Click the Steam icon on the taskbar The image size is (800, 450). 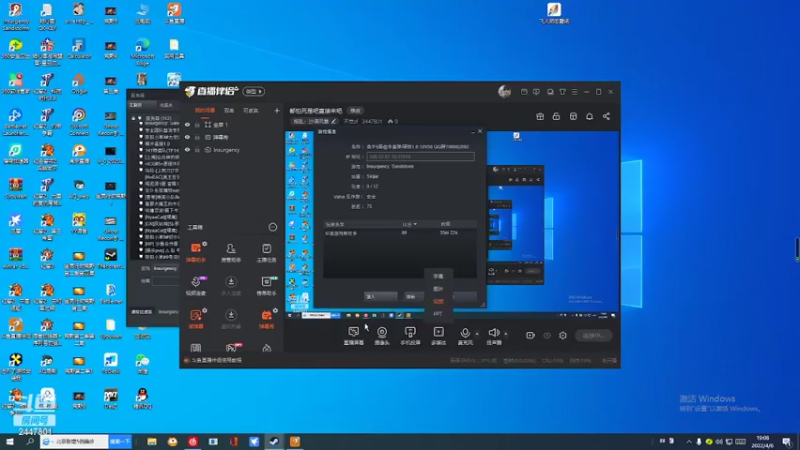[274, 441]
